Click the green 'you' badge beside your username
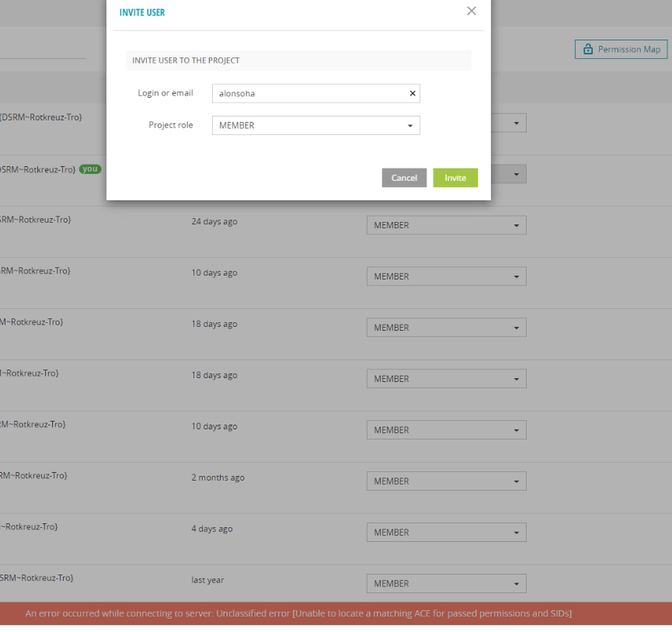This screenshot has height=632, width=672. 89,169
